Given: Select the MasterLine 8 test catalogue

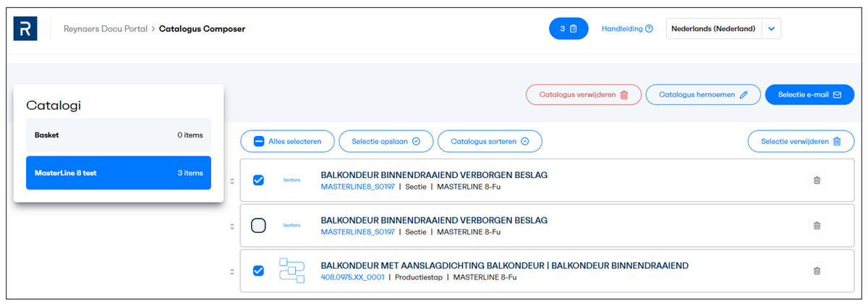Looking at the screenshot, I should coord(119,173).
